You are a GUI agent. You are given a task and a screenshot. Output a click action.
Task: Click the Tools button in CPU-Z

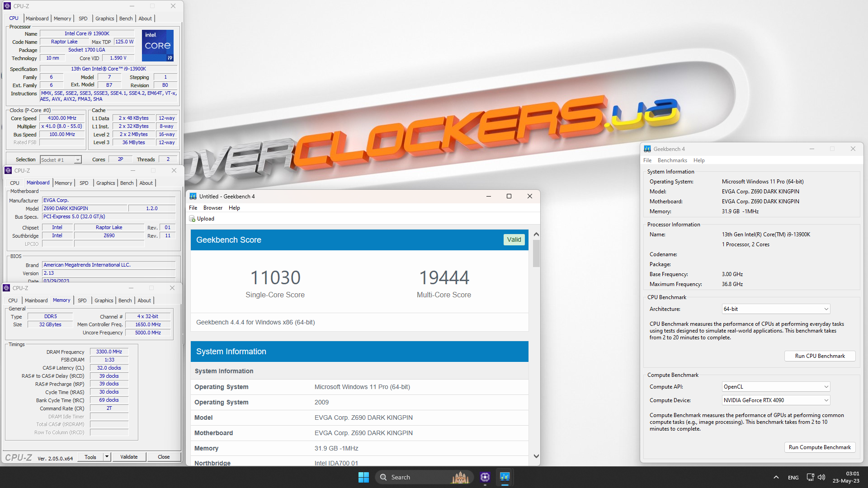[90, 457]
